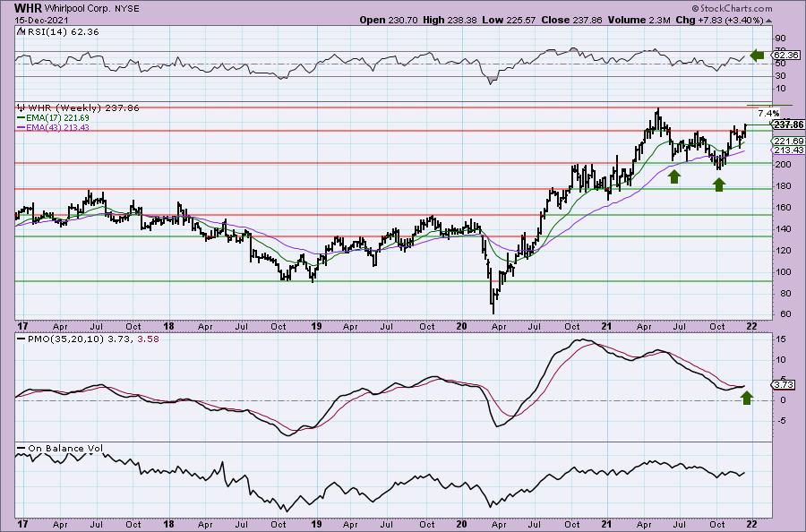This screenshot has width=806, height=532.
Task: Click the 237.86 price tag on the right axis
Action: (x=788, y=124)
